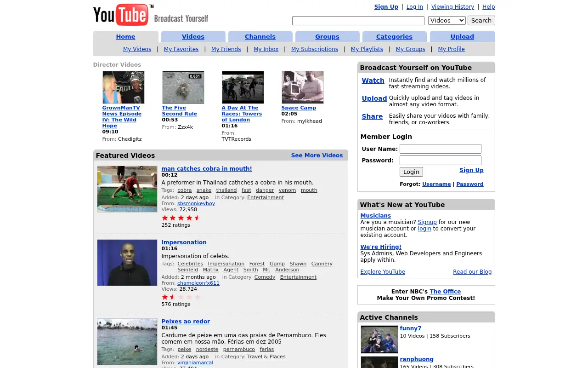Viewport: 588px width, 368px height.
Task: Open My Playlists in the sub-navigation
Action: click(x=367, y=49)
